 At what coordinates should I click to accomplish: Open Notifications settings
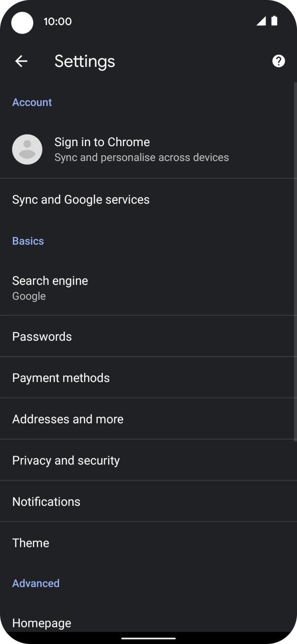click(46, 501)
